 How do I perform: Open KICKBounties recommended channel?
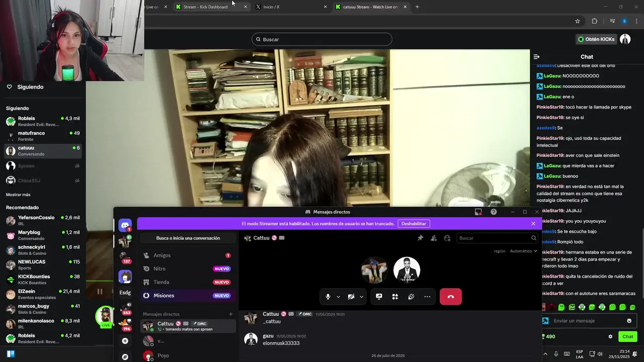43,279
